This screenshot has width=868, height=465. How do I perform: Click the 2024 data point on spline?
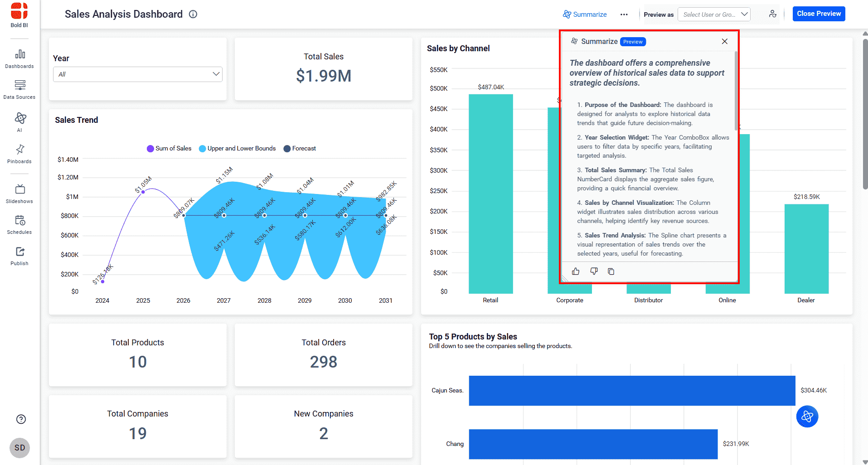click(x=102, y=281)
